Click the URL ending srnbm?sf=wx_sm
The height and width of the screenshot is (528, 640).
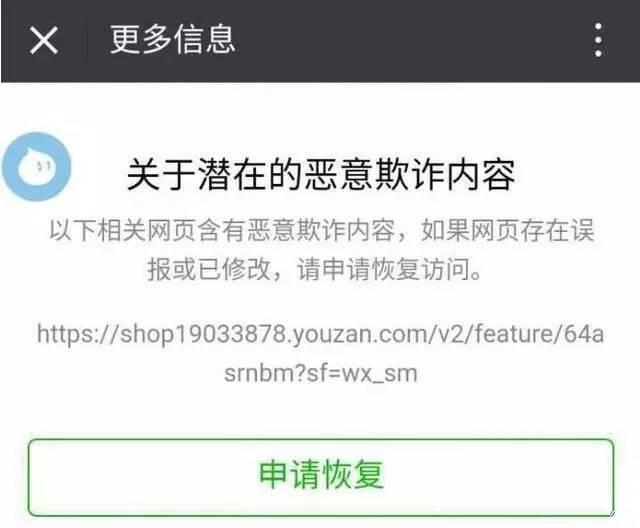[321, 373]
